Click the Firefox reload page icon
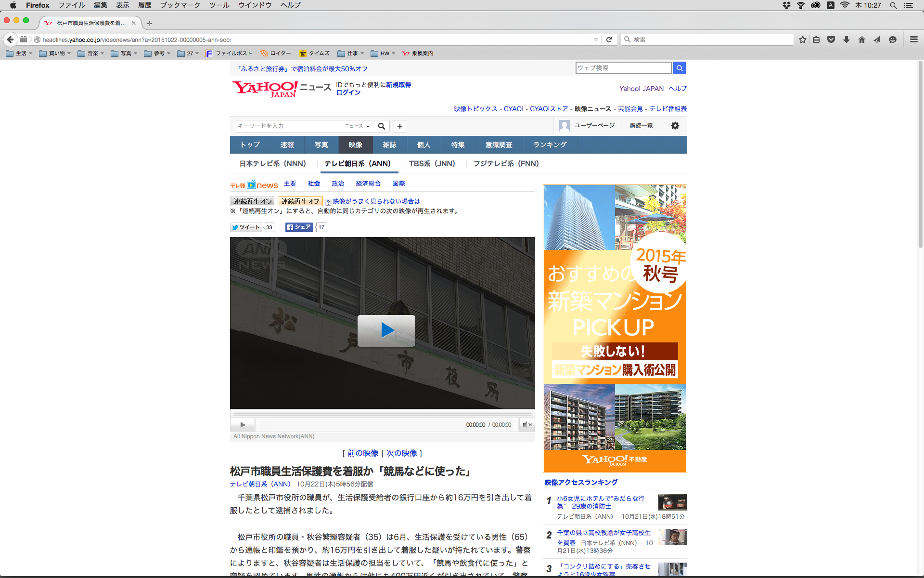The image size is (924, 578). click(609, 39)
